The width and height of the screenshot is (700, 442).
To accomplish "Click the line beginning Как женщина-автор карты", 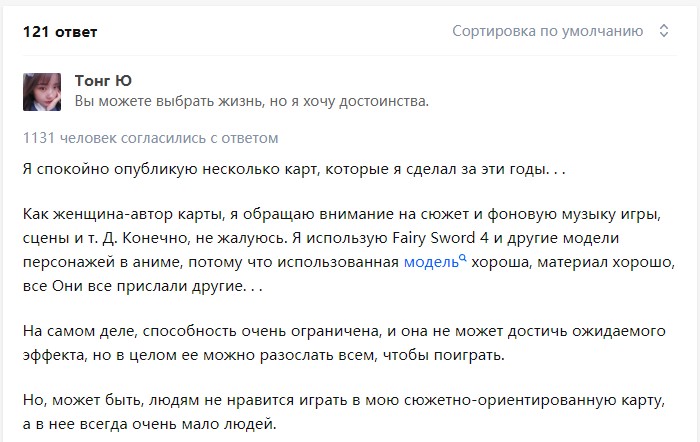I will pyautogui.click(x=342, y=215).
